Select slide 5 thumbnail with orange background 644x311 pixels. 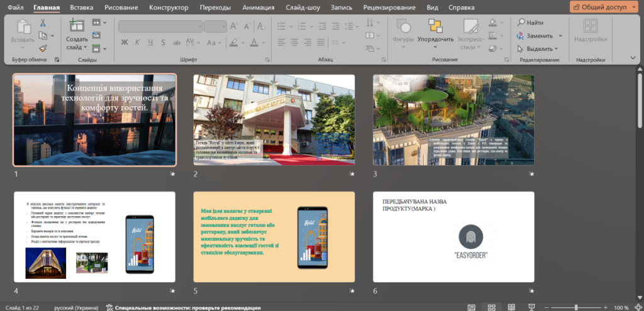coord(274,237)
